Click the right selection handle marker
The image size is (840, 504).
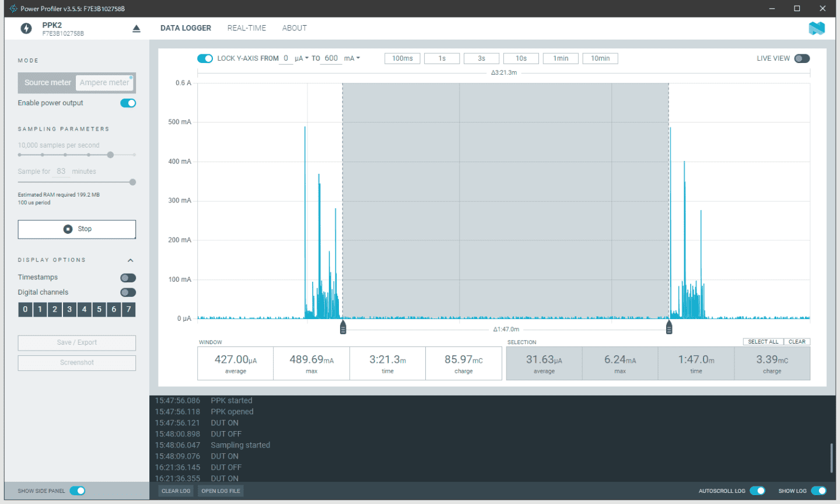(669, 327)
